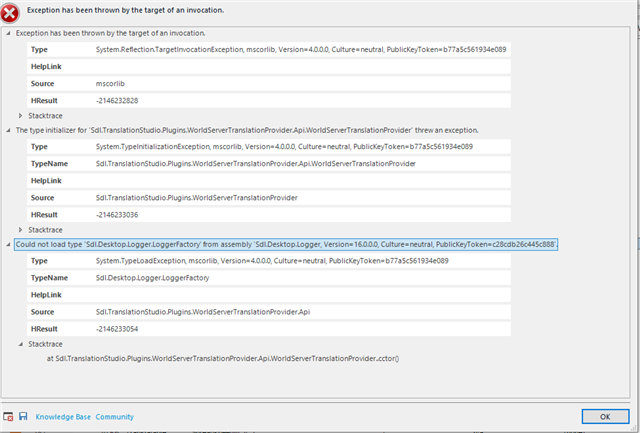This screenshot has height=433, width=640.
Task: Collapse the 'type initializer' exception section
Action: 8,130
